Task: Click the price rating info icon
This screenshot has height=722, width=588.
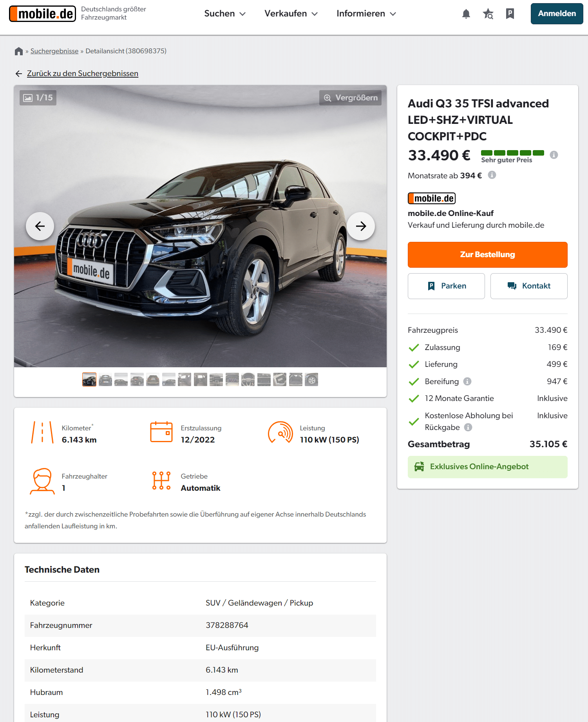Action: pyautogui.click(x=554, y=155)
